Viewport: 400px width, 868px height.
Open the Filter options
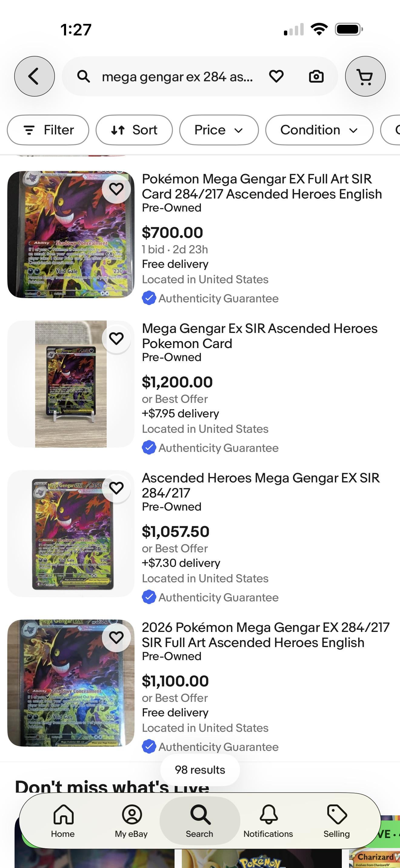pos(48,130)
